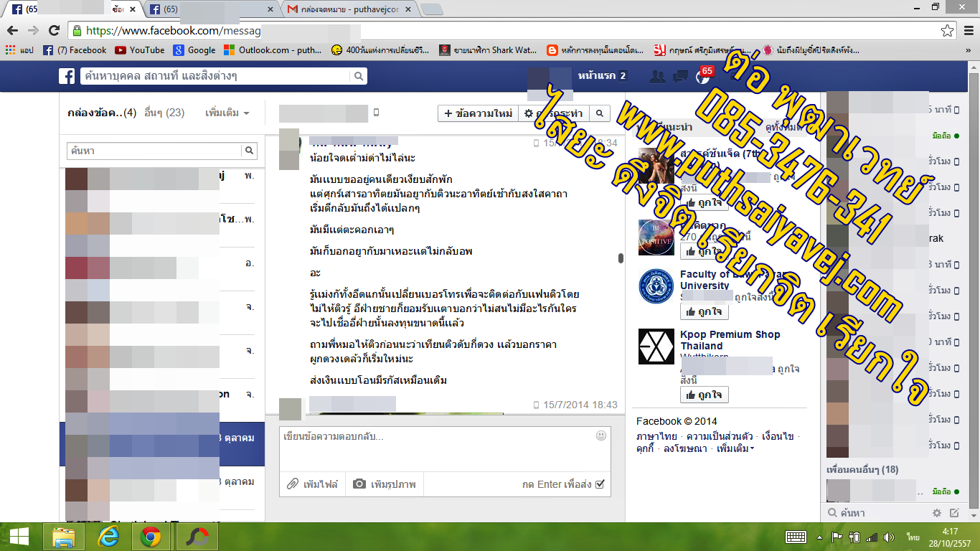This screenshot has width=980, height=551.
Task: Expand เพิ่มเติม in footer links
Action: coord(735,448)
